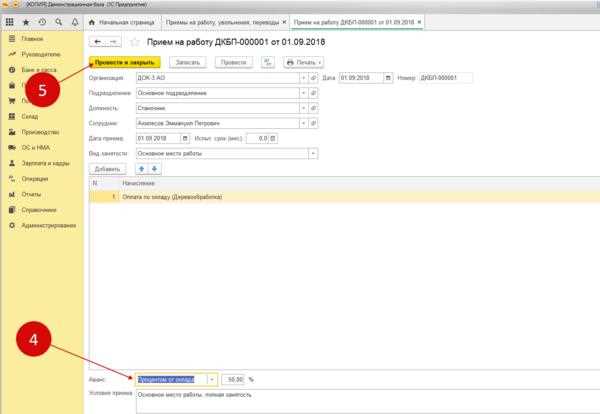The height and width of the screenshot is (414, 600).
Task: Go back with the left arrow
Action: coord(98,42)
